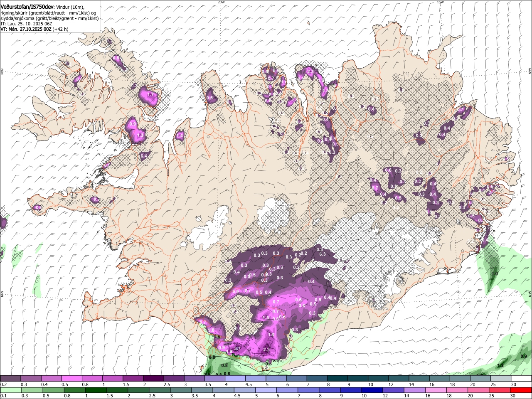532x399 pixels.
Task: Click the 'VT: Mán. 27.10.2025 00Z' valid time
Action: [26, 29]
